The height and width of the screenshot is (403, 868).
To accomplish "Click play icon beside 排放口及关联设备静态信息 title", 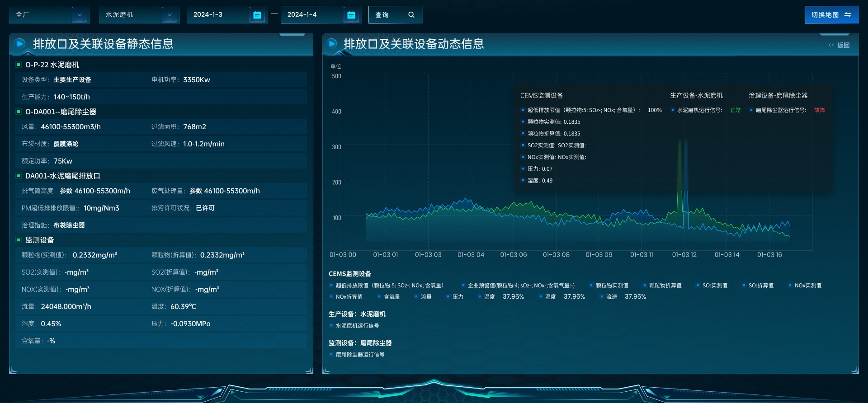I will click(x=20, y=44).
